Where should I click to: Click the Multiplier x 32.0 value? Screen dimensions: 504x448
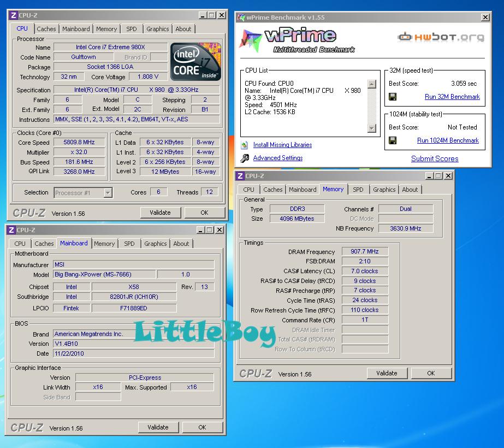[79, 152]
